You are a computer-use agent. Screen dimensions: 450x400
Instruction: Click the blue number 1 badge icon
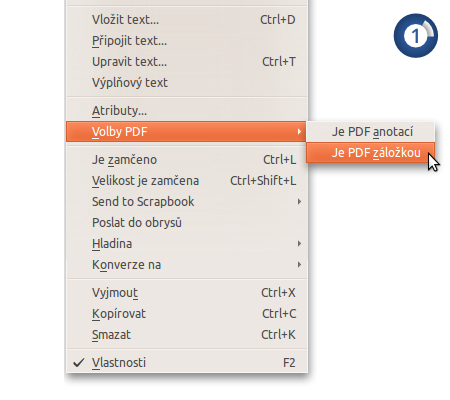[415, 35]
